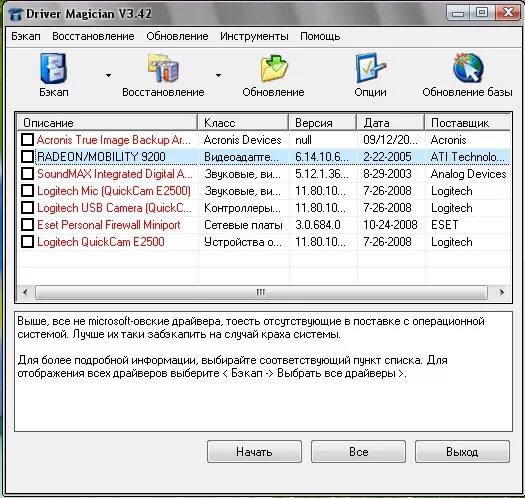
Task: Click the horizontal scrollbar thumb in driver list
Action: coord(261,292)
